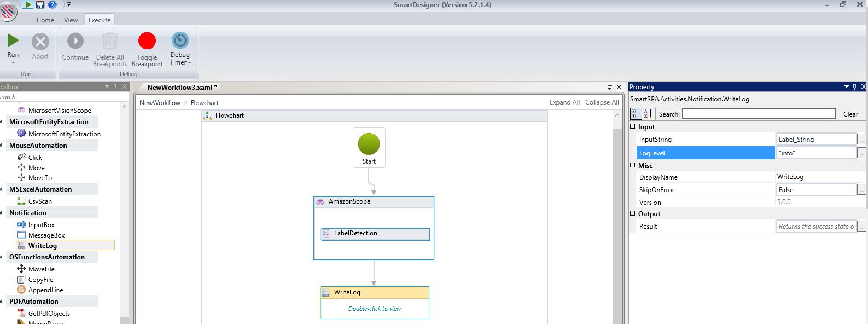Pick the CsvScan activity icon
The width and height of the screenshot is (868, 324).
pos(21,201)
